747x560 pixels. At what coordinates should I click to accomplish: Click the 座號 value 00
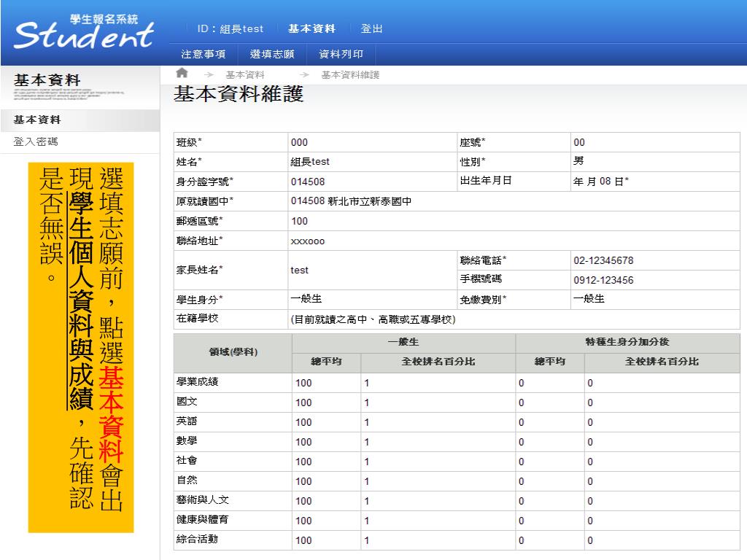point(578,142)
